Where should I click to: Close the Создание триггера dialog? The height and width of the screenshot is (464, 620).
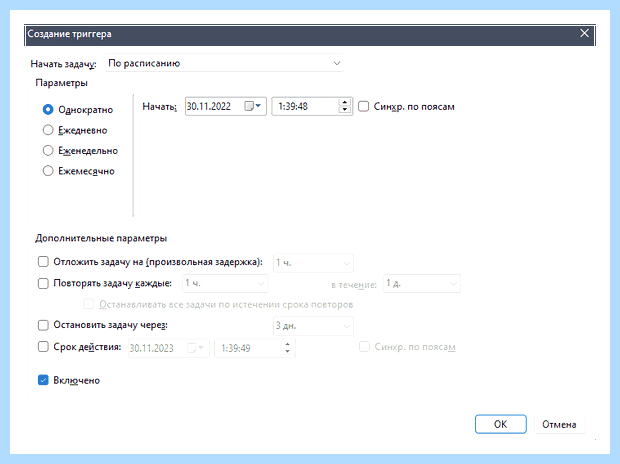coord(584,33)
